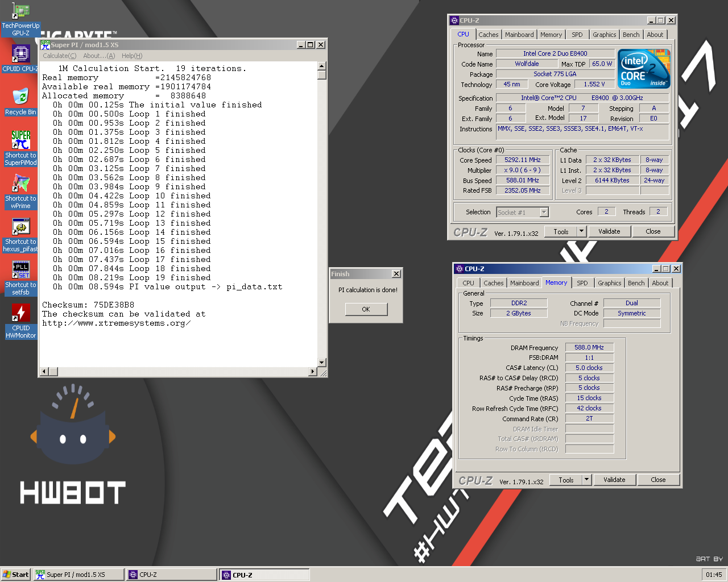
Task: Open CPUID HWMonitor desktop icon
Action: point(20,321)
